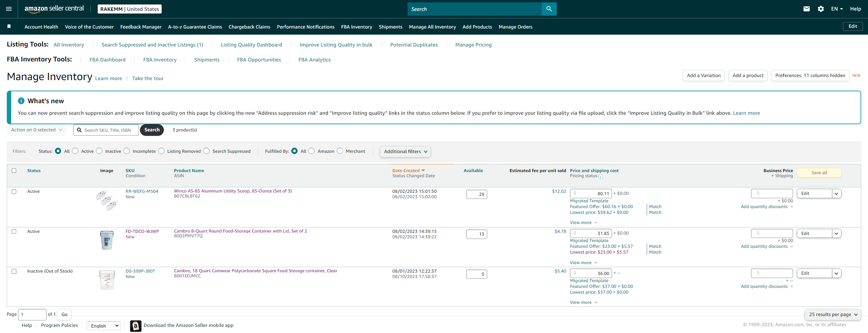The image size is (868, 333).
Task: Open the Winco Aluminum Scoop product image
Action: pos(107,200)
